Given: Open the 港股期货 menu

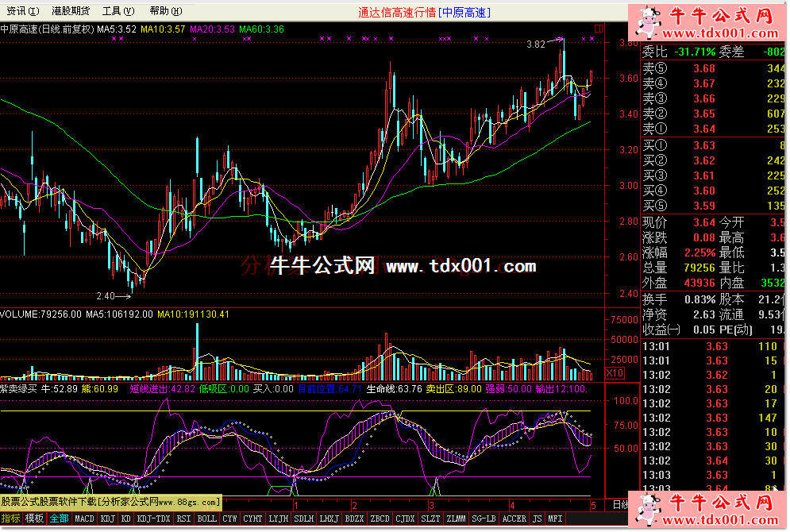Looking at the screenshot, I should pyautogui.click(x=71, y=11).
